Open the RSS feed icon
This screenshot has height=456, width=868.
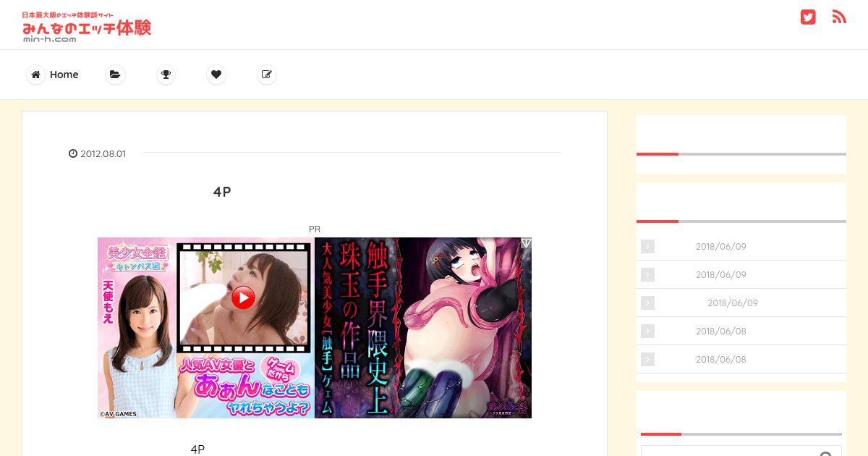click(x=839, y=17)
